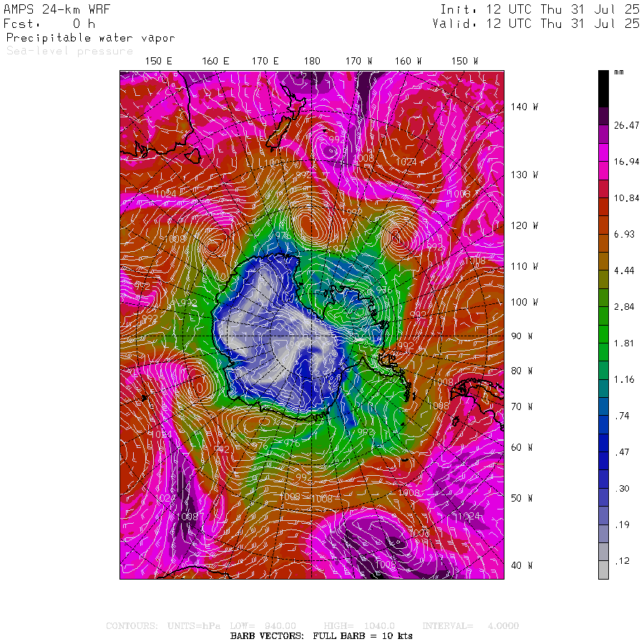Click the .19 color bar value

(623, 525)
